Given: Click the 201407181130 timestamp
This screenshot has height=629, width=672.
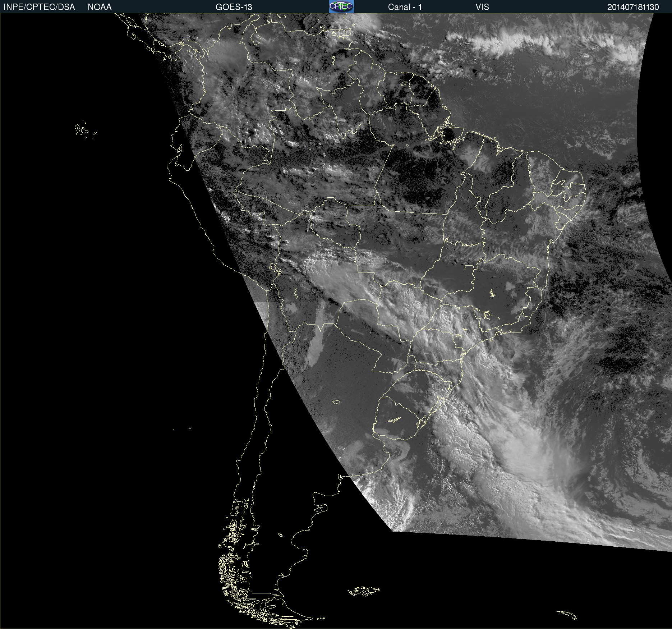Looking at the screenshot, I should pyautogui.click(x=633, y=7).
